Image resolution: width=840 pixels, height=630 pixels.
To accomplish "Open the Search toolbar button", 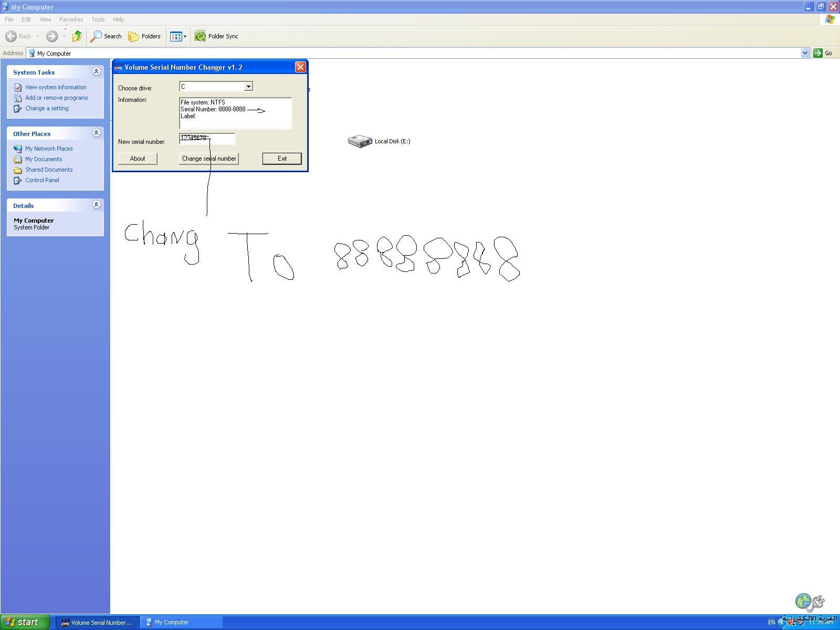I will pyautogui.click(x=106, y=36).
